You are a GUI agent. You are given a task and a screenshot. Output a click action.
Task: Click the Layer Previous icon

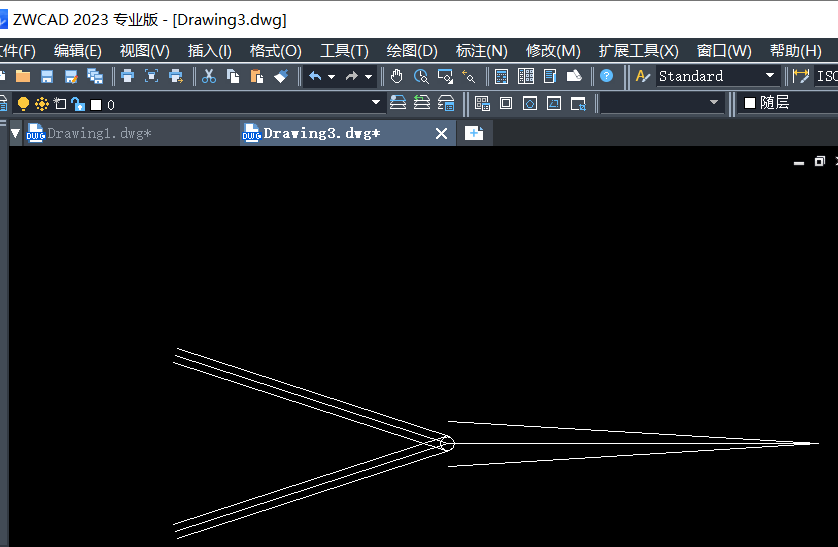pos(422,103)
